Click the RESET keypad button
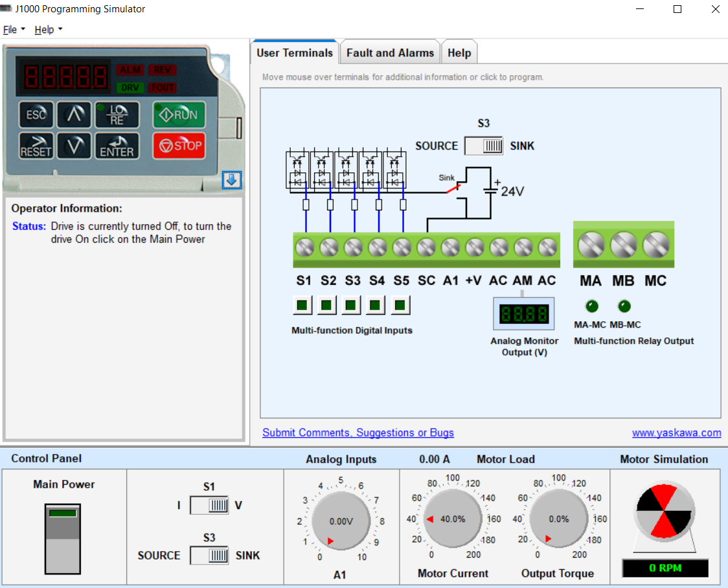The height and width of the screenshot is (588, 728). [x=36, y=146]
